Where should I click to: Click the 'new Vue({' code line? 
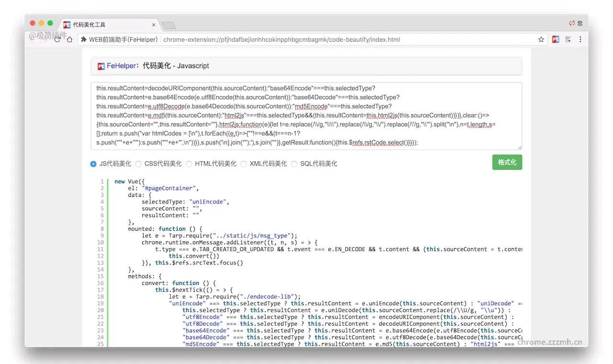click(x=130, y=182)
